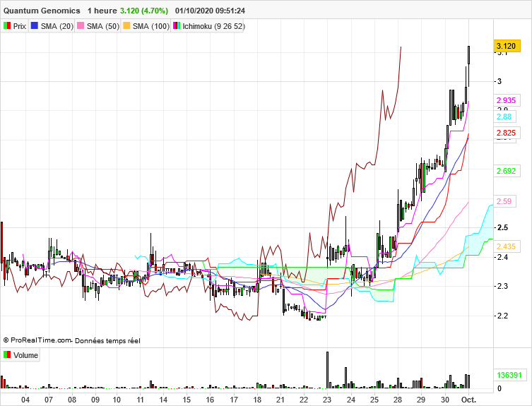Click the 04 date axis label

click(25, 400)
